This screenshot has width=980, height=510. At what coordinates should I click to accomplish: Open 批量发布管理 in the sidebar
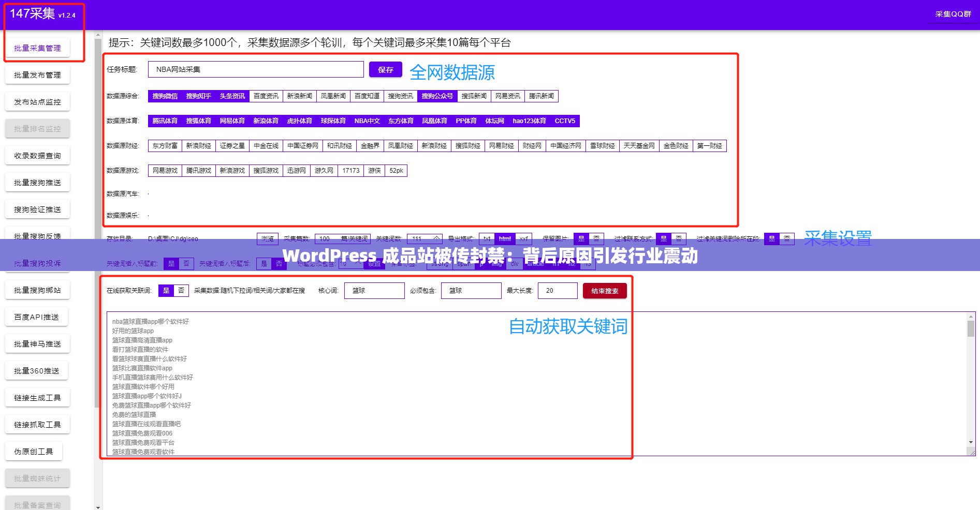pos(37,74)
